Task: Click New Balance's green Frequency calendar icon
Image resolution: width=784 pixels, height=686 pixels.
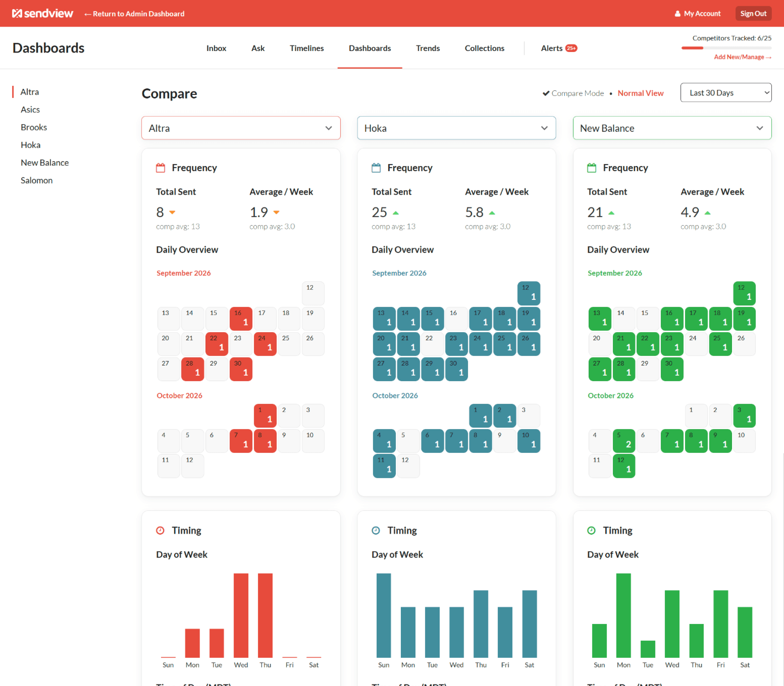Action: 592,168
